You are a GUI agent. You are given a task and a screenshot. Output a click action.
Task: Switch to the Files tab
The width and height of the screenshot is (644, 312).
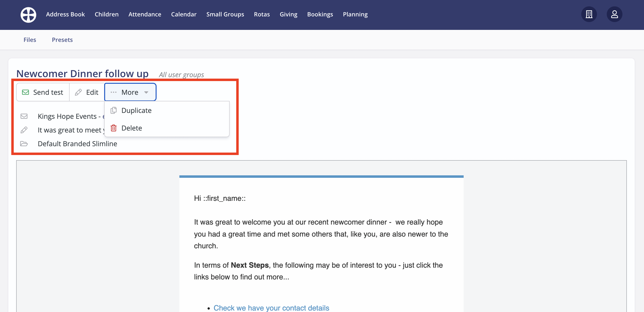30,40
